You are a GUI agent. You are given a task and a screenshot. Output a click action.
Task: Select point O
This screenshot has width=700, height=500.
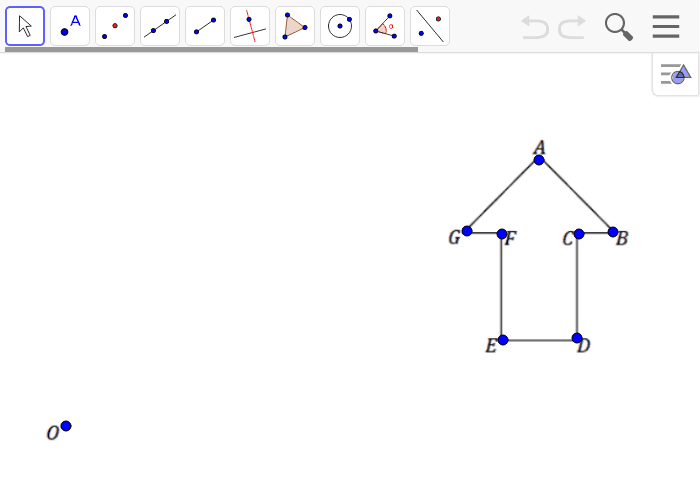coord(66,426)
